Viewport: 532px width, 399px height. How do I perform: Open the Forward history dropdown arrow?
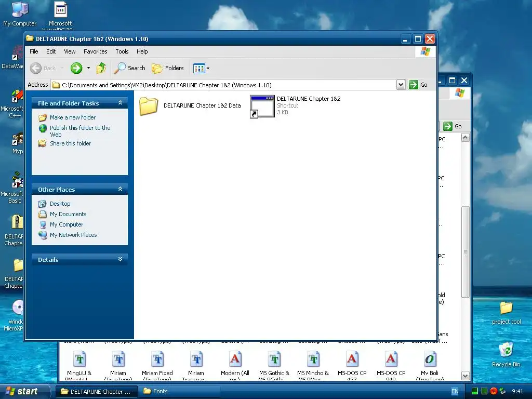(88, 68)
